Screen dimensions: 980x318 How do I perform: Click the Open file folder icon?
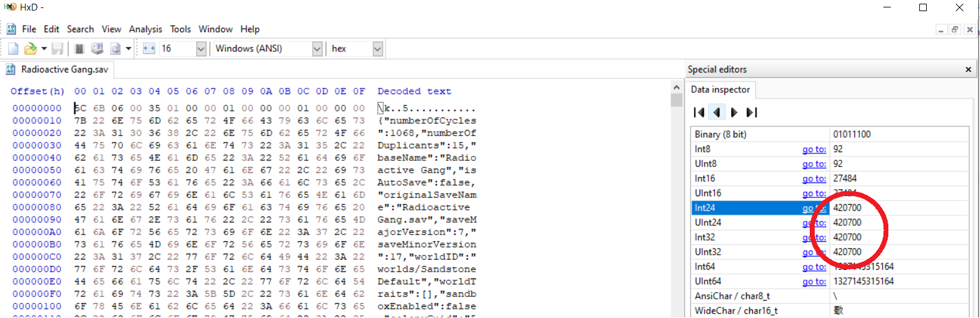[30, 48]
